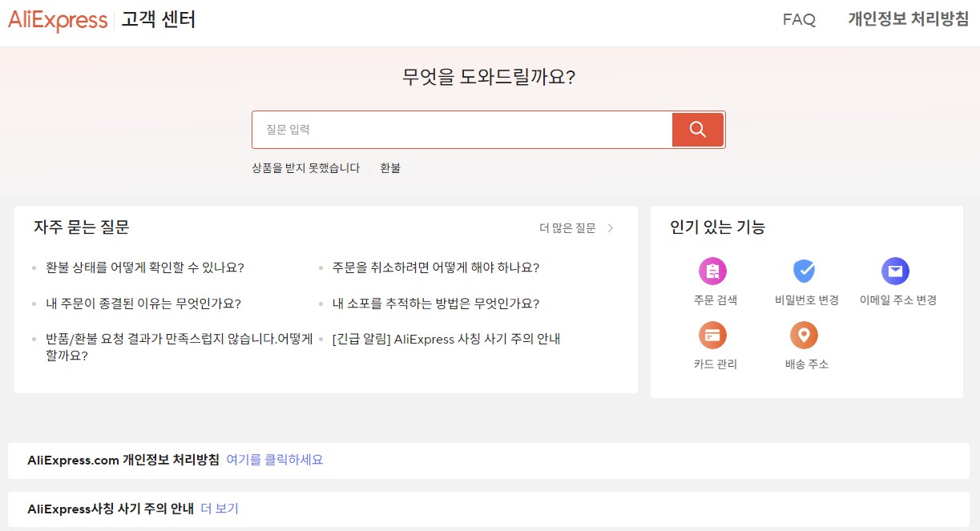Image resolution: width=980 pixels, height=531 pixels.
Task: Click the 고객 센터 title
Action: pos(159,20)
